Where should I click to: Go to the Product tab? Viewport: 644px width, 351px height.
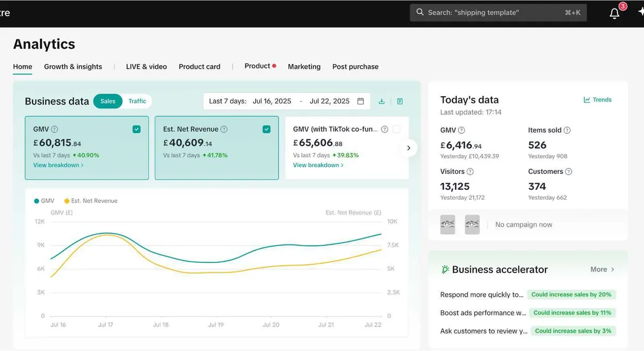(258, 66)
